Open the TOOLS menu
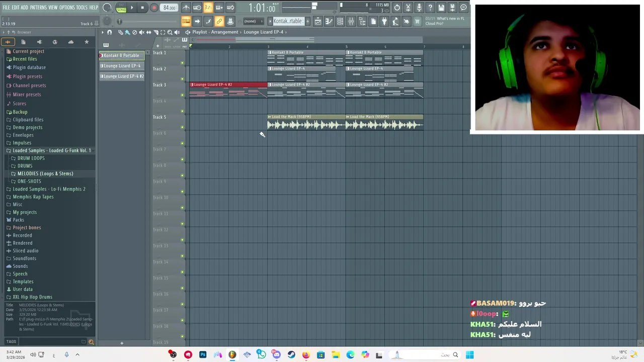The width and height of the screenshot is (644, 362). coord(82,8)
